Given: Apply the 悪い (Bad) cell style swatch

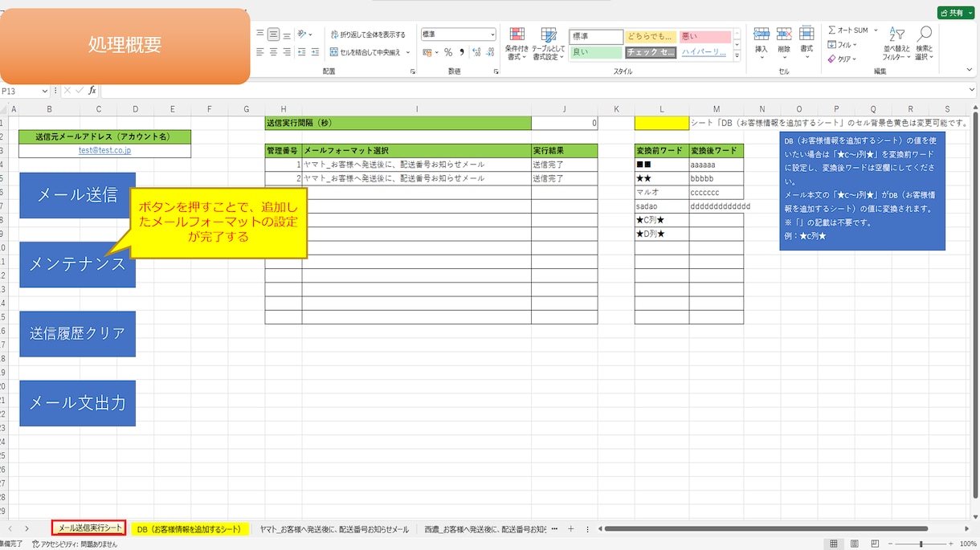Looking at the screenshot, I should pyautogui.click(x=705, y=36).
